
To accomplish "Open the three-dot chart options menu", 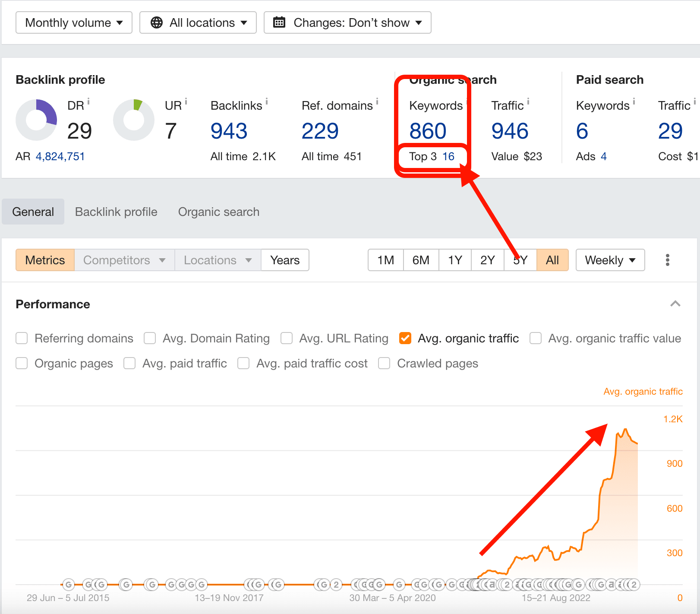I will [x=668, y=260].
